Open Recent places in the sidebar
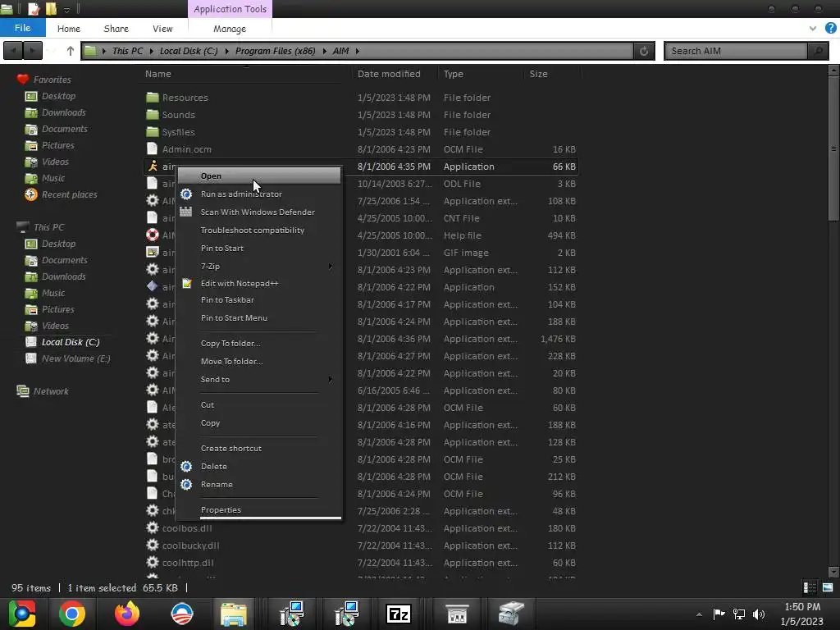This screenshot has height=630, width=840. tap(69, 194)
